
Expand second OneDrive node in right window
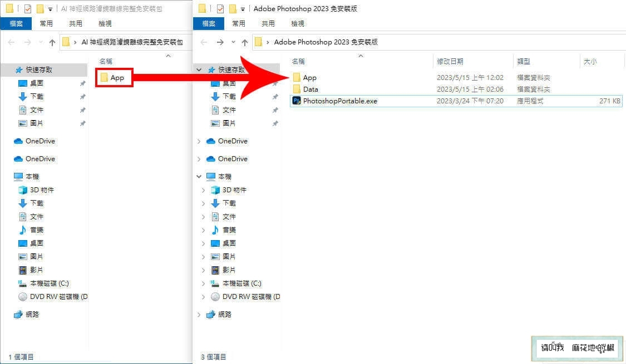199,159
